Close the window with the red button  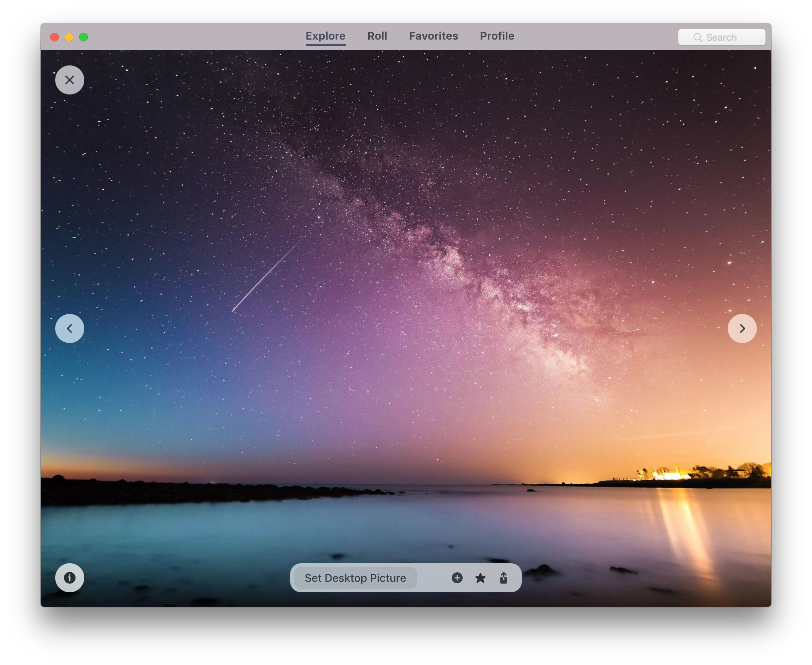(54, 37)
